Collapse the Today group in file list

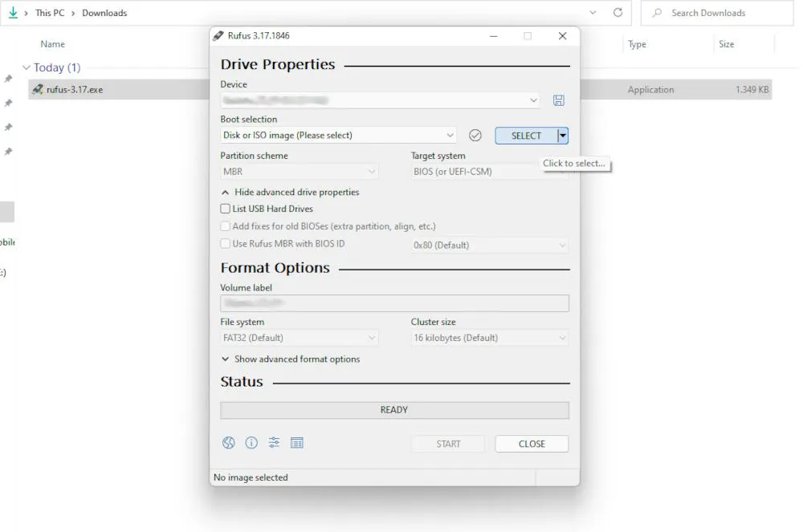(x=26, y=67)
